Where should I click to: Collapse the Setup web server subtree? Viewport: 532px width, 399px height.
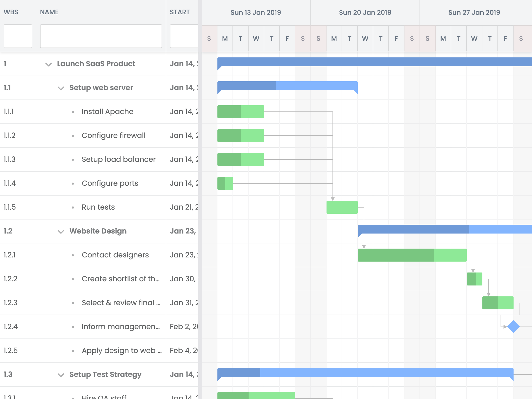tap(61, 88)
